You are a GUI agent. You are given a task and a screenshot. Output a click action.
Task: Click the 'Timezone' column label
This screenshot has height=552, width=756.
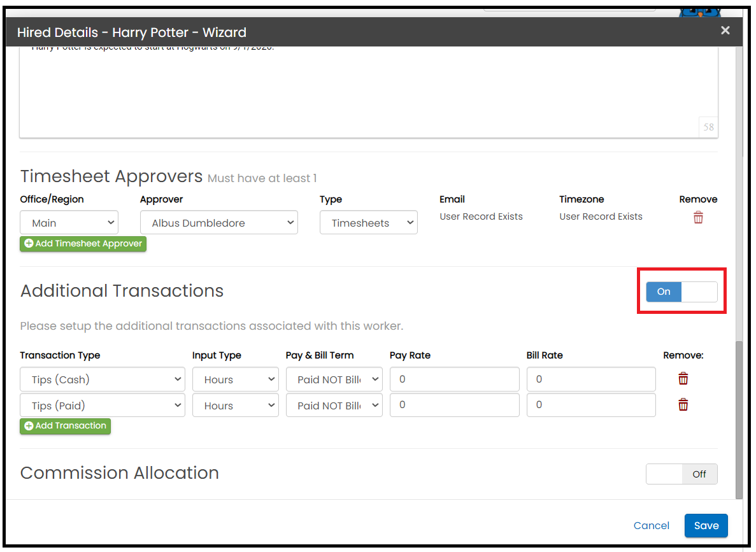pyautogui.click(x=581, y=199)
